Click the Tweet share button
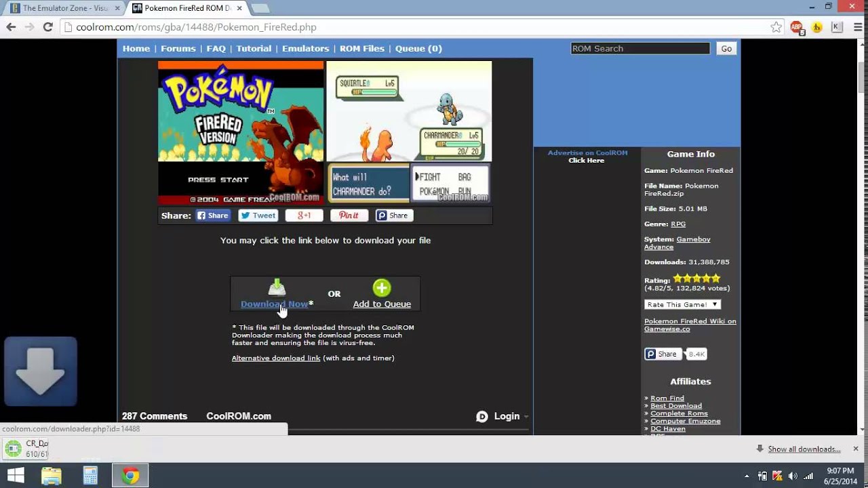The width and height of the screenshot is (868, 488). pyautogui.click(x=258, y=216)
